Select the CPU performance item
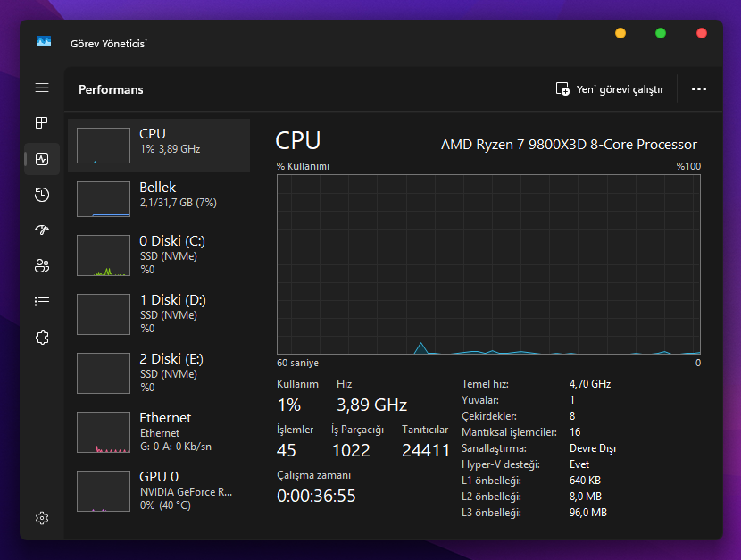This screenshot has width=741, height=560. pos(159,146)
